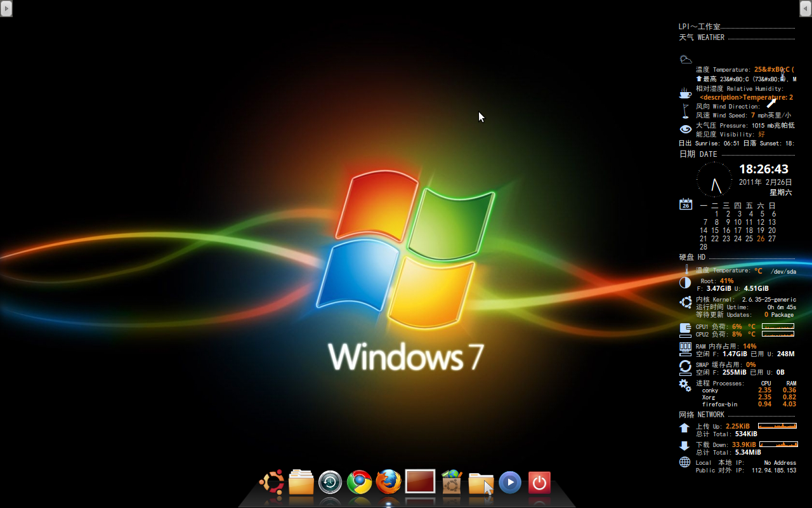This screenshot has height=508, width=812.
Task: Click the calendar icon showing 26
Action: click(x=685, y=204)
